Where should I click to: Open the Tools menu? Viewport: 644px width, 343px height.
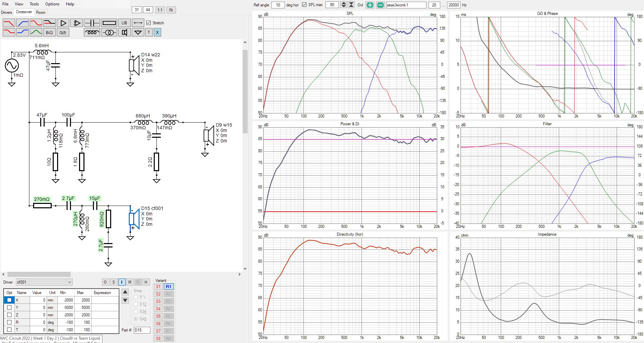tap(34, 4)
